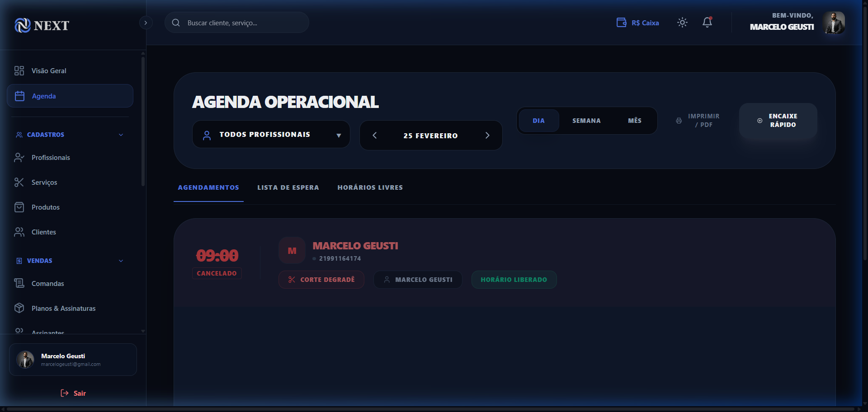This screenshot has width=868, height=412.
Task: Switch to the LISTA DE ESPERA tab
Action: (288, 187)
